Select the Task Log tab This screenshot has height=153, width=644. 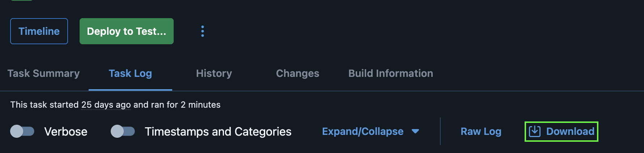(x=130, y=74)
